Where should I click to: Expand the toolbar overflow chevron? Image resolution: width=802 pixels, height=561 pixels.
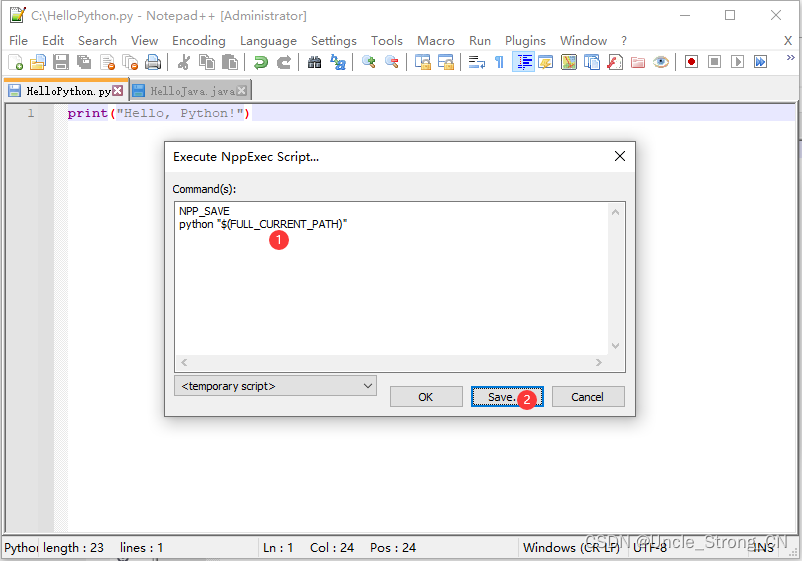click(790, 58)
